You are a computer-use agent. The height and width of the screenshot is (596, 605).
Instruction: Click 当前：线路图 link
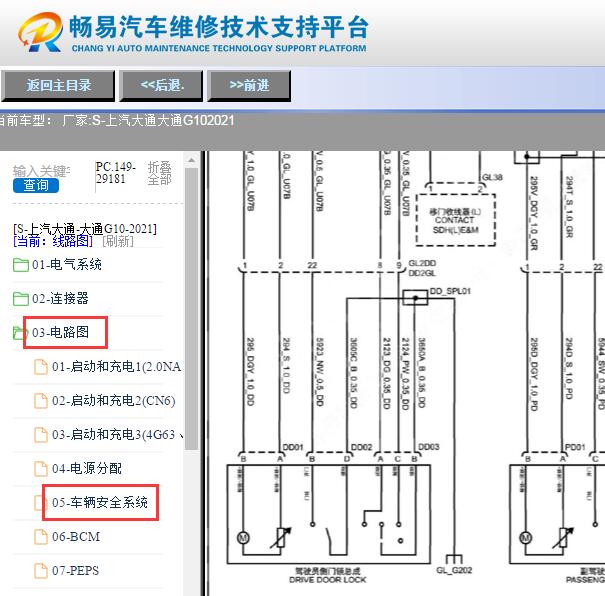pos(53,241)
